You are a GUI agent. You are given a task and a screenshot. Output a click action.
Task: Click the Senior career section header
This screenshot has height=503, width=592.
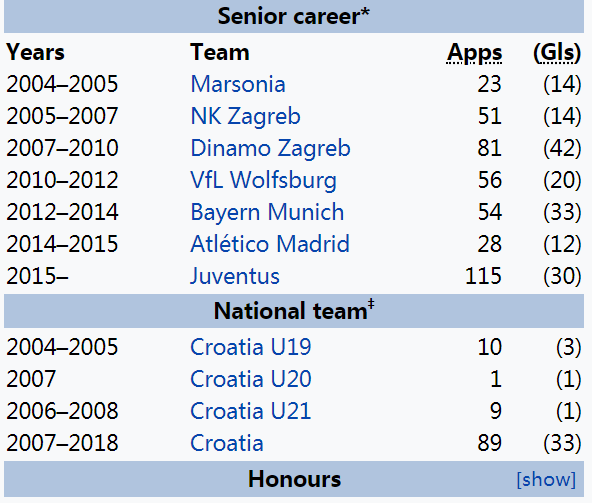point(294,16)
